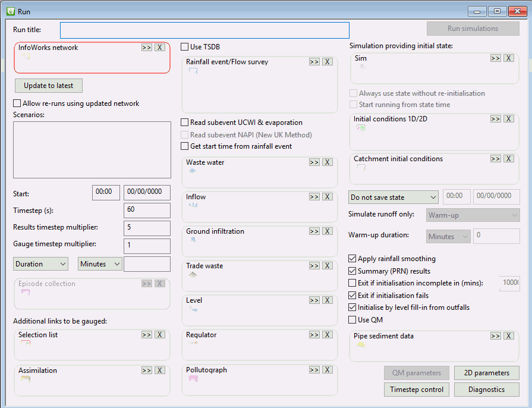Image resolution: width=532 pixels, height=408 pixels.
Task: Click the Timestep (s) field showing 60
Action: 147,211
